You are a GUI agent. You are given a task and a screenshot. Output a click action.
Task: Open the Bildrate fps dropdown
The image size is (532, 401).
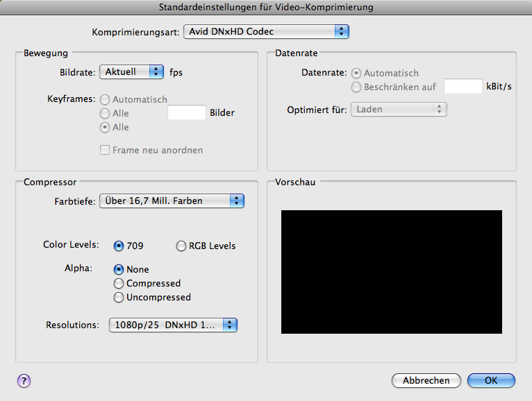click(131, 71)
